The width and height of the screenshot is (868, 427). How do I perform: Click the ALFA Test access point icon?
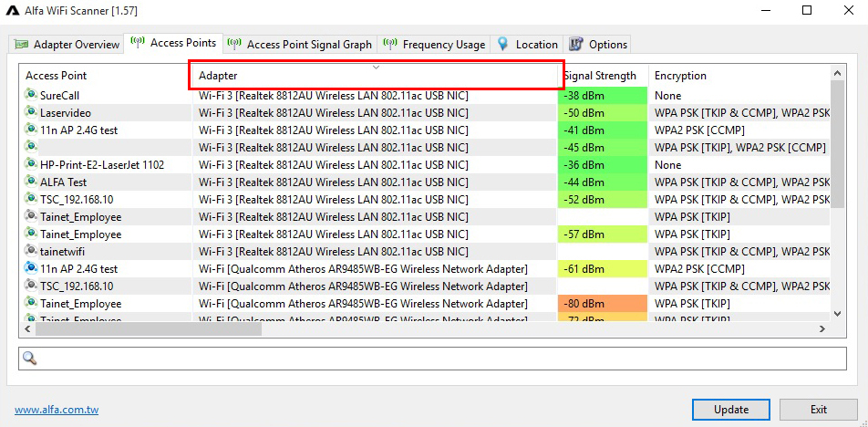coord(31,182)
